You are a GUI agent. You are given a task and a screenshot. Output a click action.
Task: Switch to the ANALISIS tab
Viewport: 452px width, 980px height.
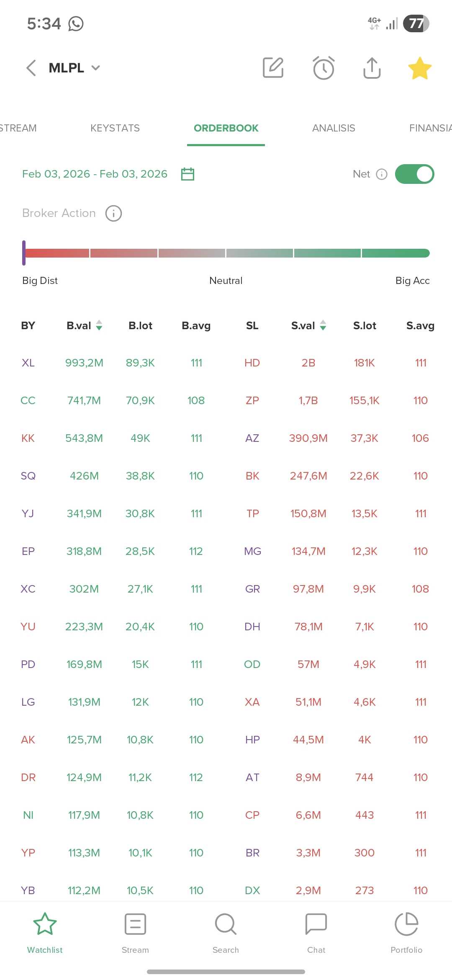[334, 128]
